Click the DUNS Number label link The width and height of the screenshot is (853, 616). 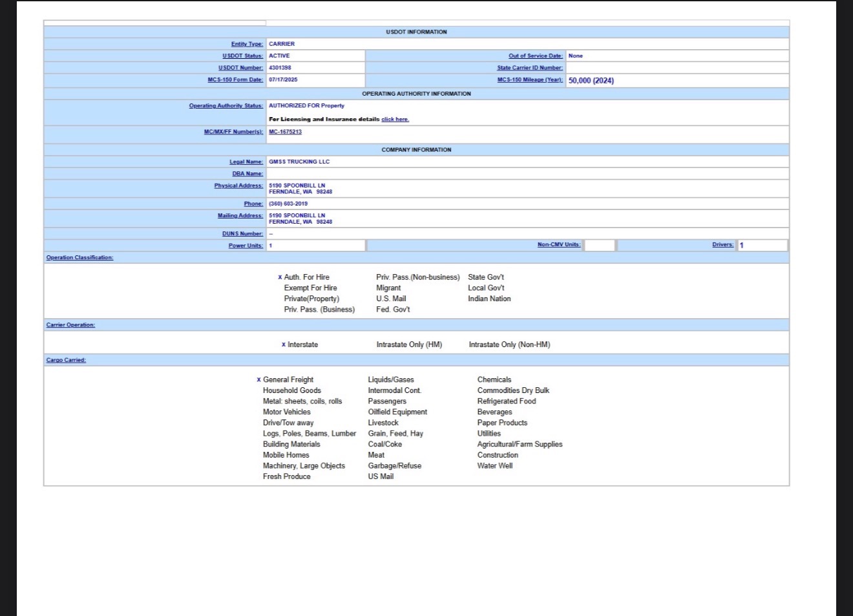(x=242, y=234)
